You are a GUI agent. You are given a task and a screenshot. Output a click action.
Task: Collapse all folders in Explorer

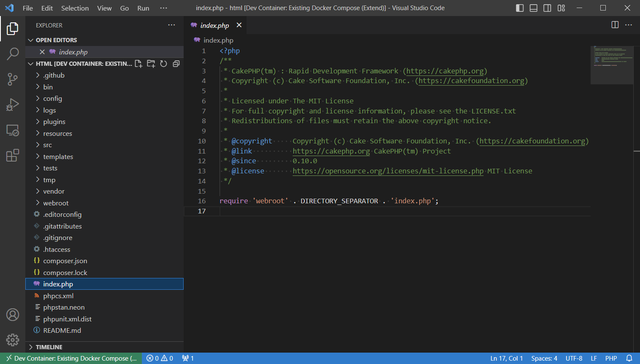176,63
